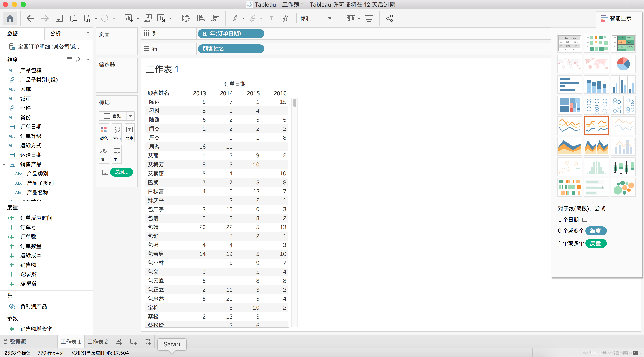Select the 工作表 2 sheet tab

point(98,342)
